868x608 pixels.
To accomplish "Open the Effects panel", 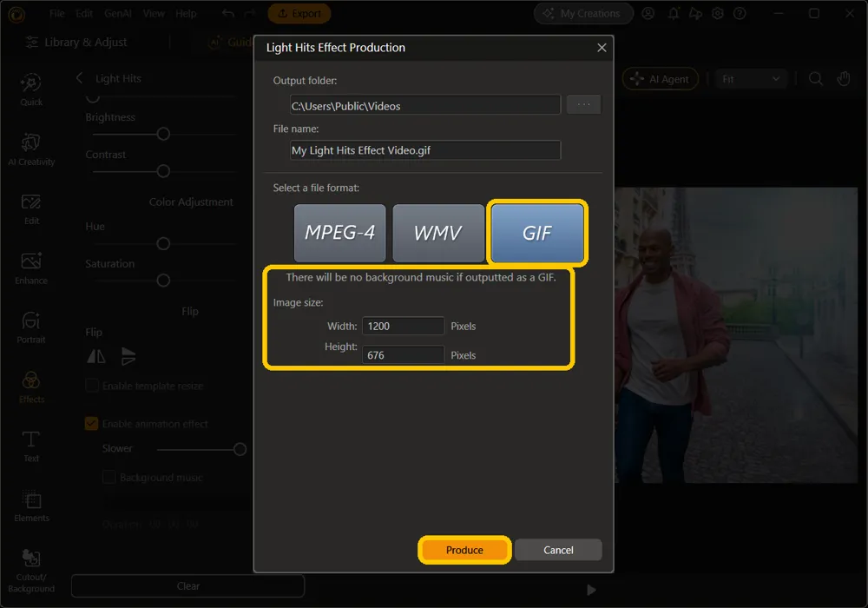I will click(31, 387).
